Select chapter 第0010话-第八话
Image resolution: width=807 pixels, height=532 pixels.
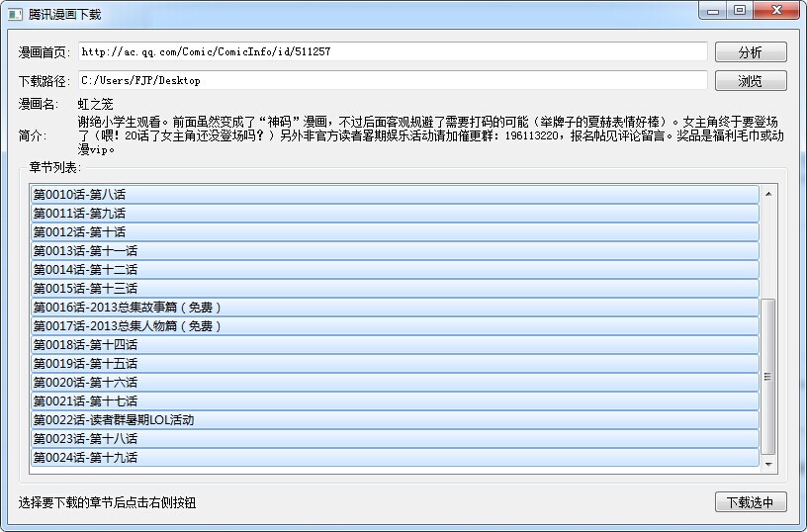tap(395, 195)
